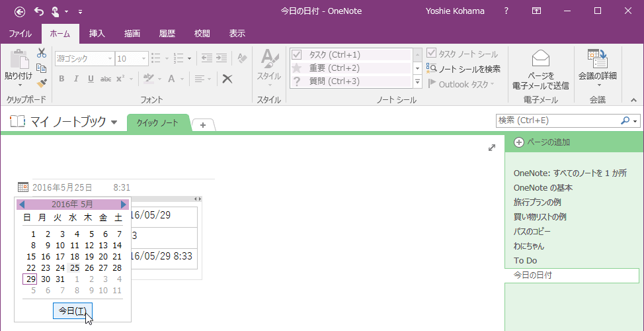Open Customize Quick Access Toolbar dropdown

tap(80, 11)
